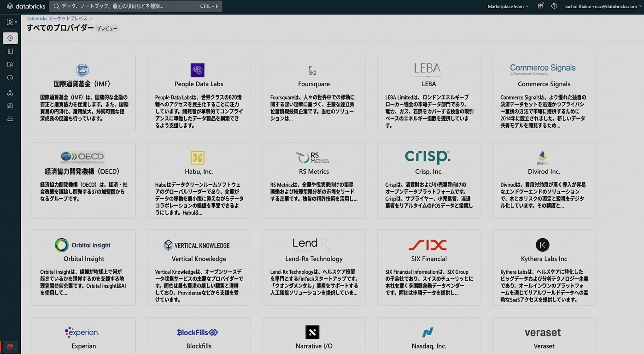
Task: Open the LEBA provider title
Action: [x=429, y=84]
